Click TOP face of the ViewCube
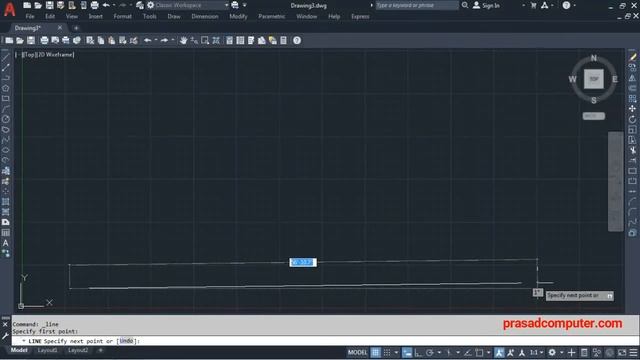Screen dimensions: 640x360 point(594,79)
